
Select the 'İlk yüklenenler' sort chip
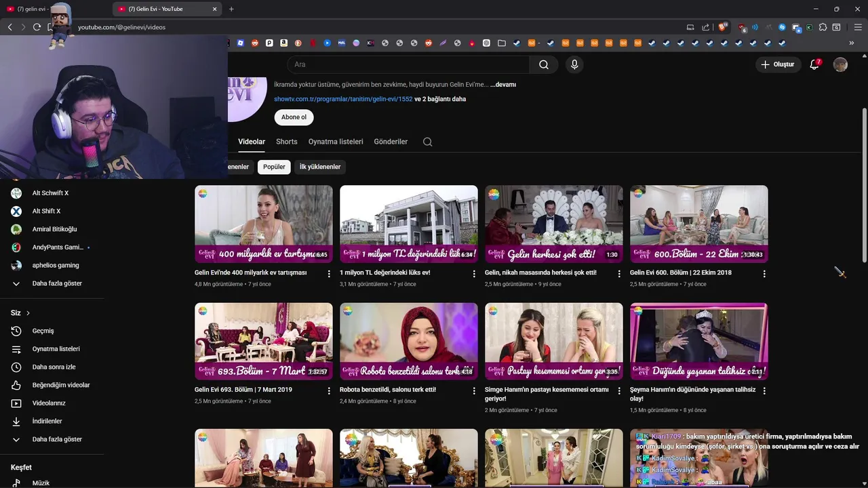pos(320,167)
